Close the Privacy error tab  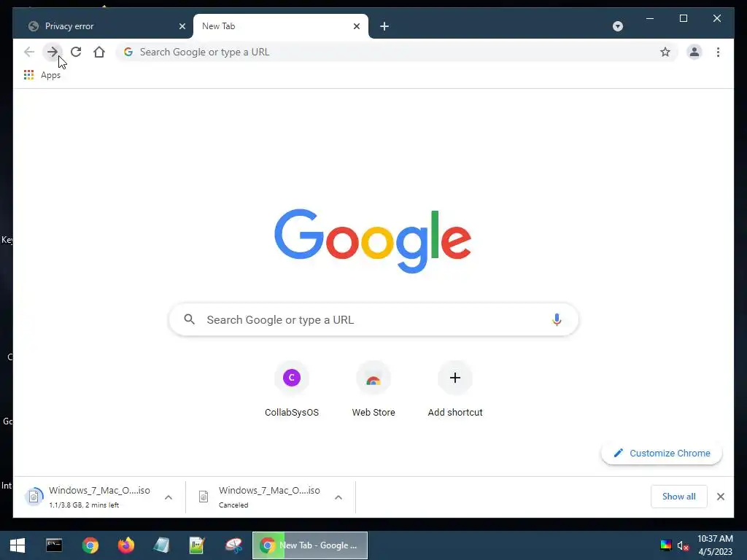click(x=182, y=26)
